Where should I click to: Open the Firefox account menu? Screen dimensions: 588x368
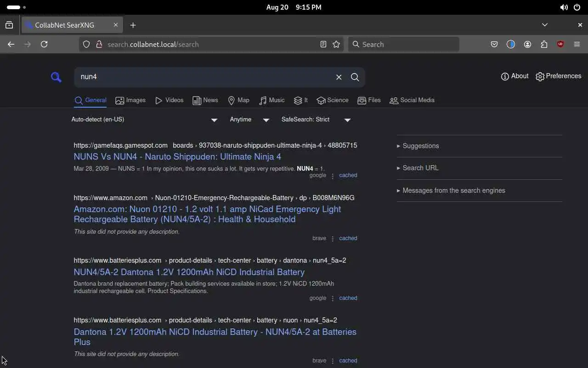click(527, 44)
